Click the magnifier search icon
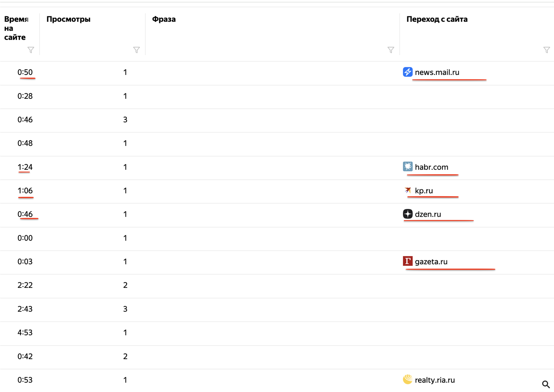This screenshot has height=392, width=554. [x=546, y=384]
